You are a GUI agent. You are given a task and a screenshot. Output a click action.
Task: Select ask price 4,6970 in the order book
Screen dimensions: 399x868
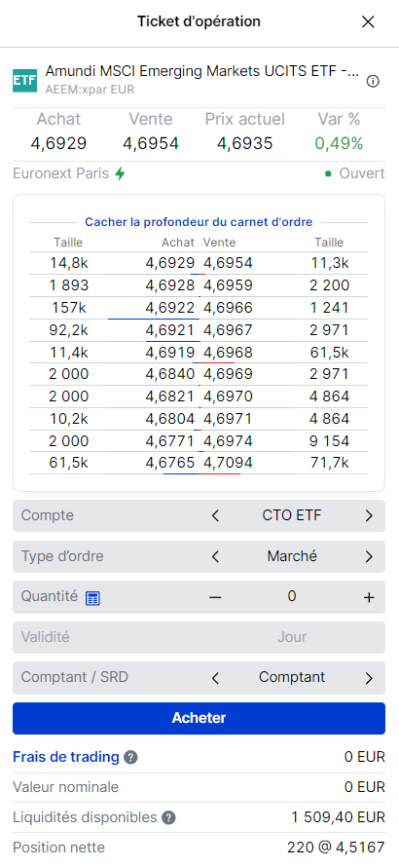228,396
